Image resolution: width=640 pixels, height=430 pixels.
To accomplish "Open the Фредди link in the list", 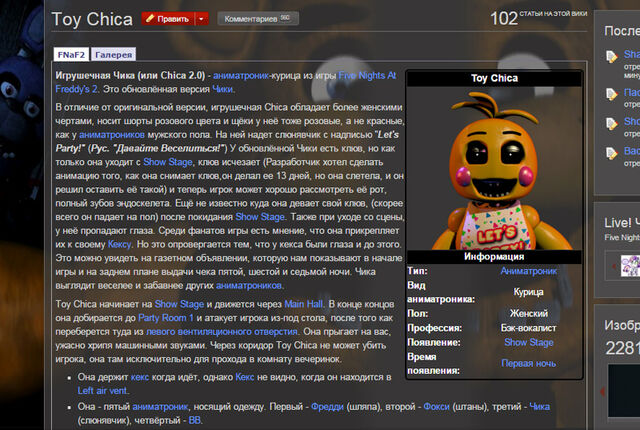I will click(x=327, y=407).
